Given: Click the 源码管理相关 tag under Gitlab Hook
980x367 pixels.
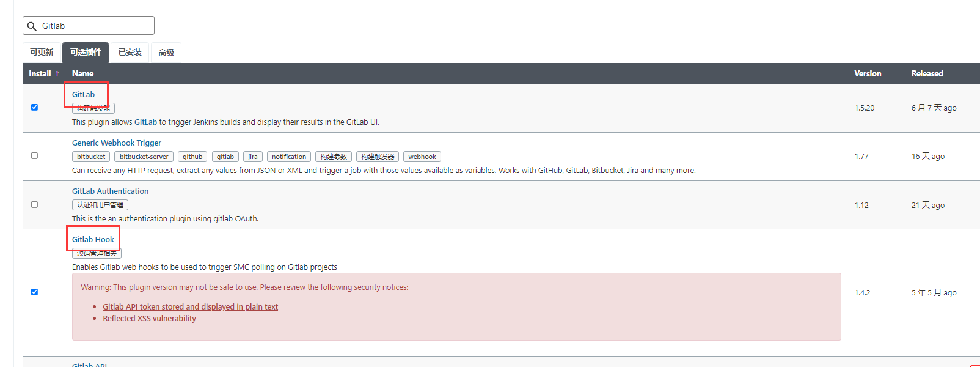Looking at the screenshot, I should point(97,253).
